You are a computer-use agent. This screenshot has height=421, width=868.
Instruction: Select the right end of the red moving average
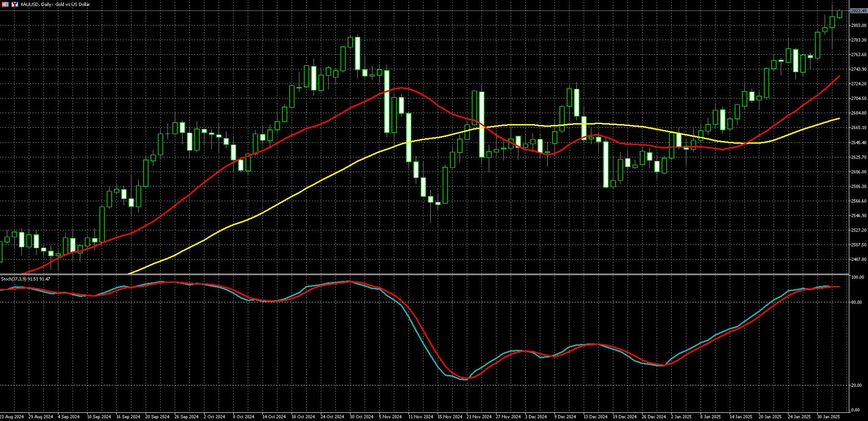[839, 77]
